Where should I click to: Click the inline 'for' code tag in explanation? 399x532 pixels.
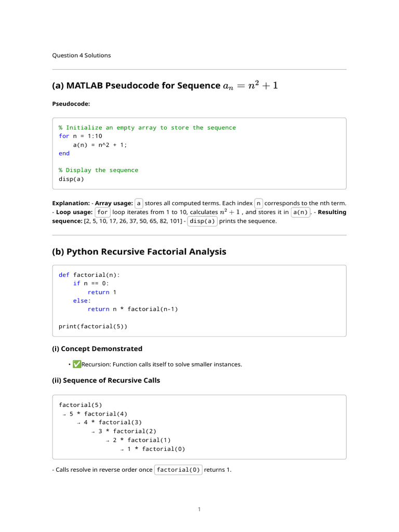[x=102, y=212]
